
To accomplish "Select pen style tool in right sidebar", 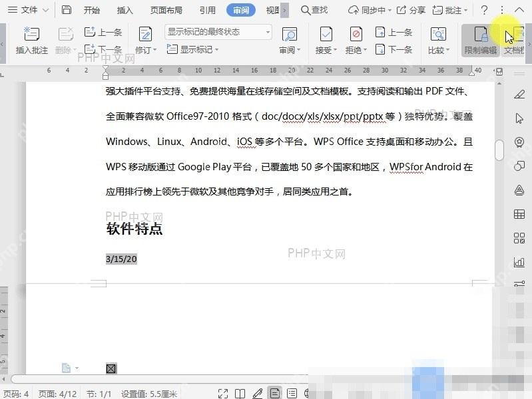I will coord(519,94).
